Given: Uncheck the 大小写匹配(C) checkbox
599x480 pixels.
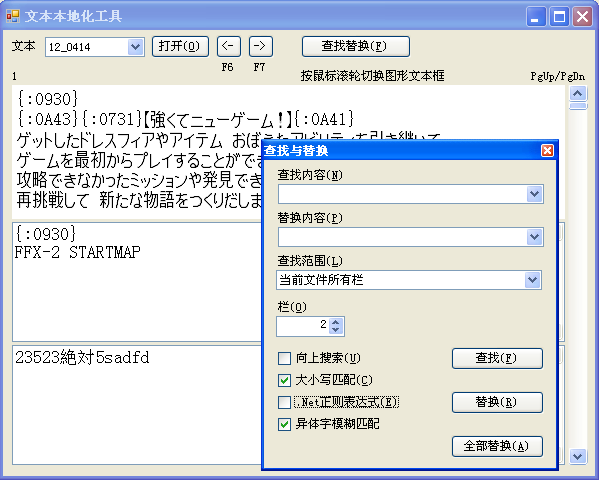Looking at the screenshot, I should click(x=284, y=380).
